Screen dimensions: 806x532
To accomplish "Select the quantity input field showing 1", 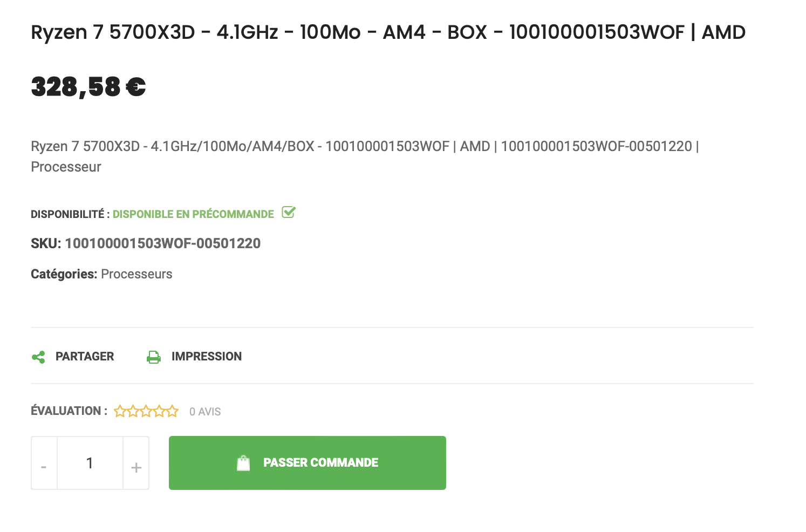I will point(90,462).
